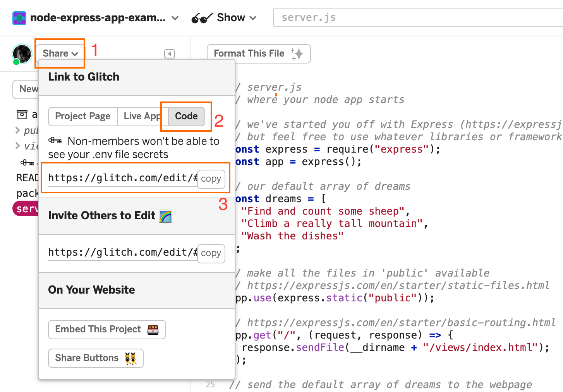This screenshot has height=392, width=563.
Task: Open the Show dropdown menu
Action: (x=237, y=18)
